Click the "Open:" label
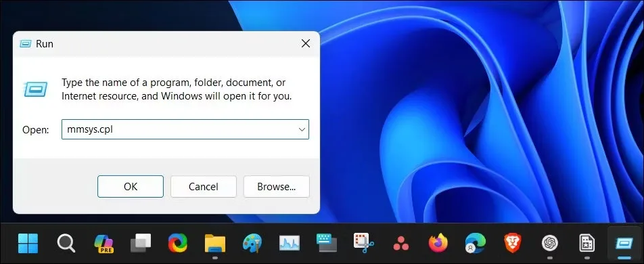644x264 pixels. (36, 130)
